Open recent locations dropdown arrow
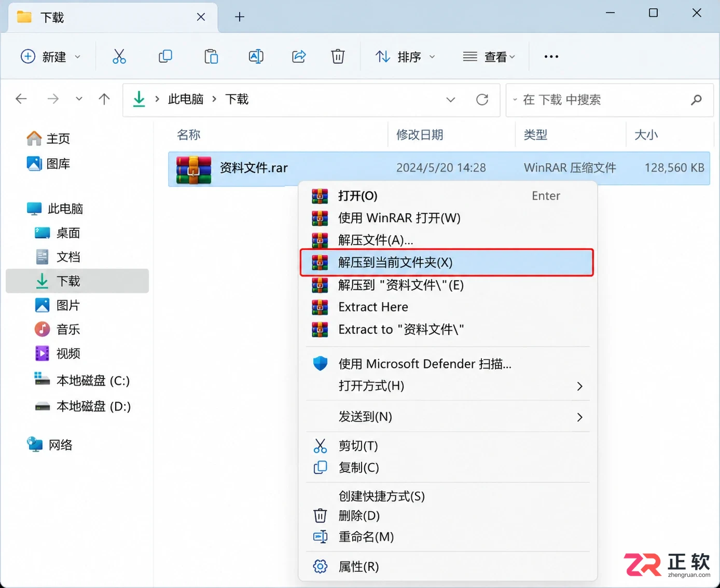Viewport: 720px width, 588px height. 79,99
